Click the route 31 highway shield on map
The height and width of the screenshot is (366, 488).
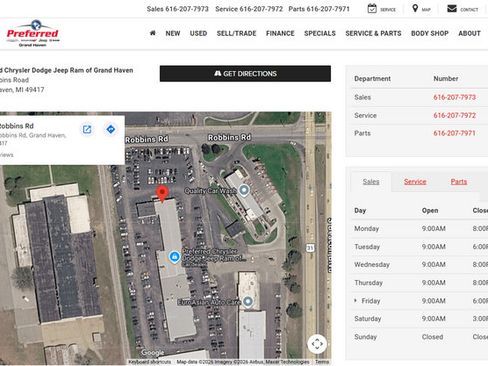pos(310,248)
